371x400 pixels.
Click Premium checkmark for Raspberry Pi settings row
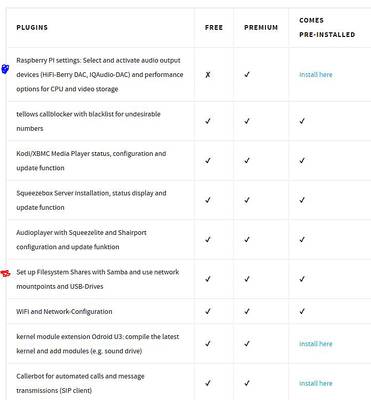click(247, 75)
